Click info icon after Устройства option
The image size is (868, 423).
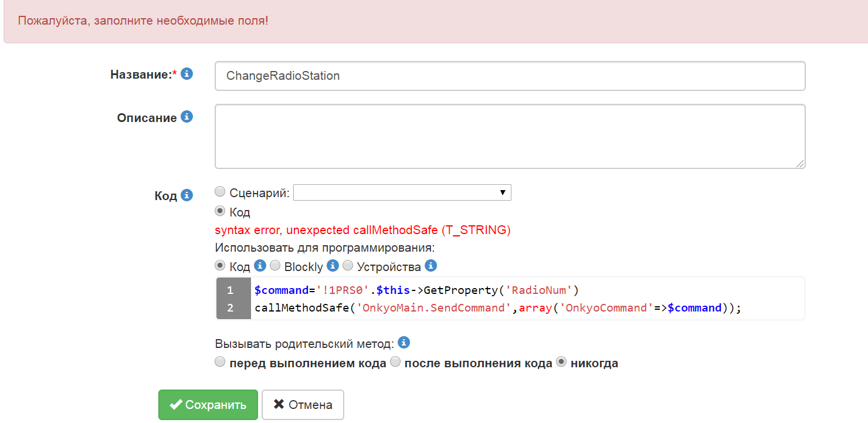[x=430, y=266]
